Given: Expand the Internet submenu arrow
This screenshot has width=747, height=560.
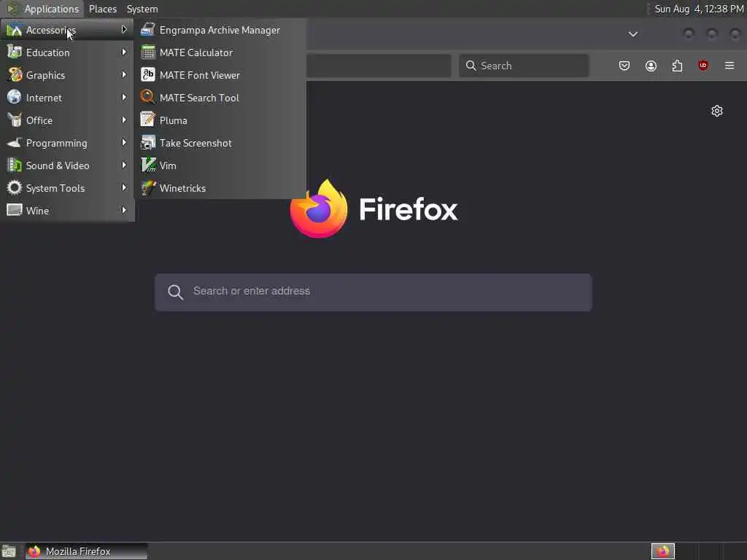Looking at the screenshot, I should (x=124, y=97).
